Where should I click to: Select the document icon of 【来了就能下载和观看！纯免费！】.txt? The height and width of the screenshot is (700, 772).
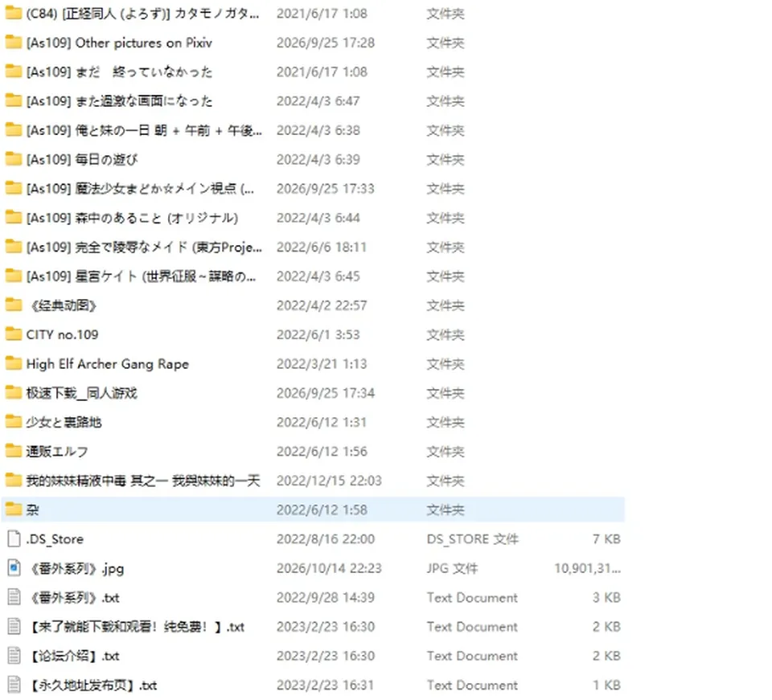coord(14,627)
